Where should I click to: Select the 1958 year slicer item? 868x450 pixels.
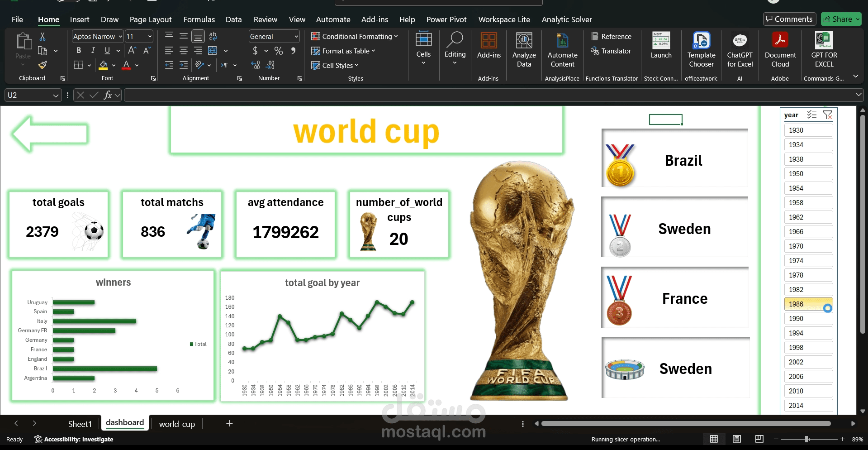click(x=808, y=203)
